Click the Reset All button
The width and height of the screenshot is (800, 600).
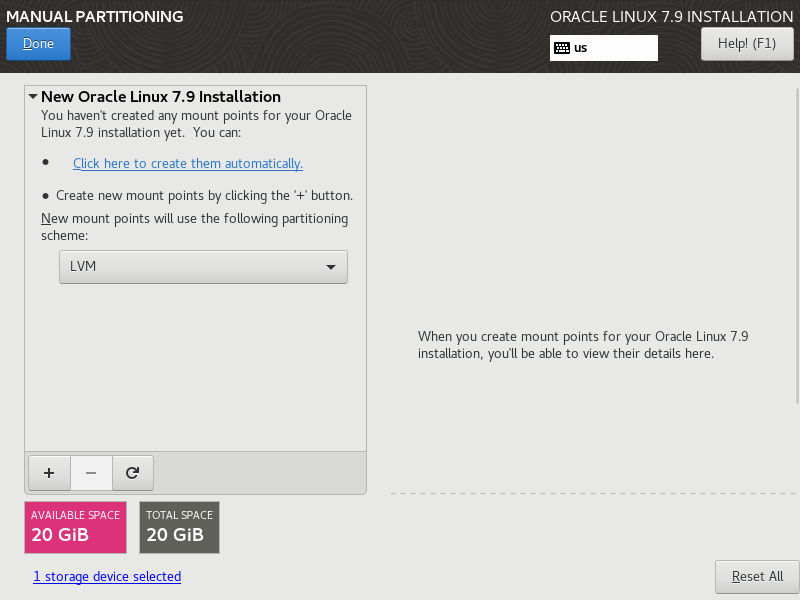(757, 577)
